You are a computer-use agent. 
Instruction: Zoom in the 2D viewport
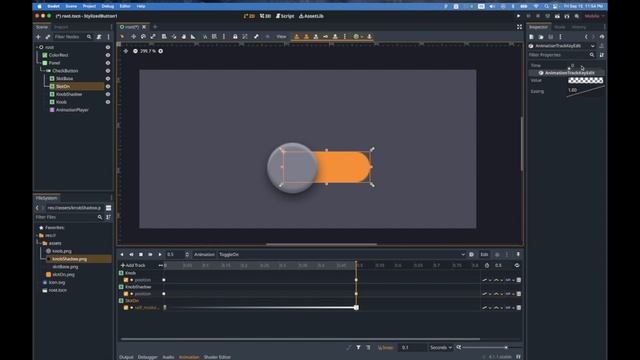[161, 51]
